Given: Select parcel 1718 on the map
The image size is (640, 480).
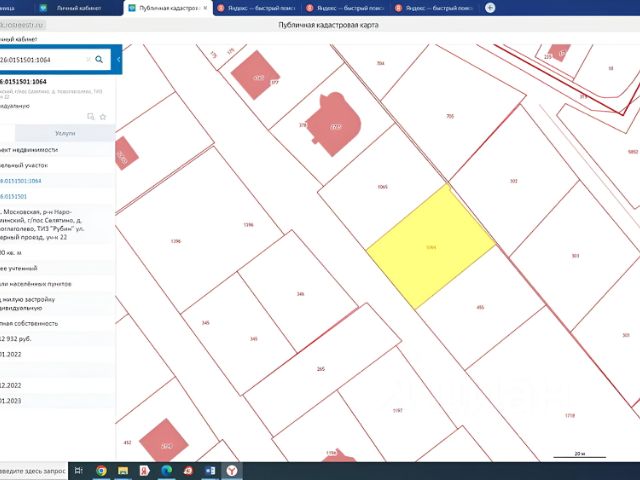Looking at the screenshot, I should [x=570, y=416].
